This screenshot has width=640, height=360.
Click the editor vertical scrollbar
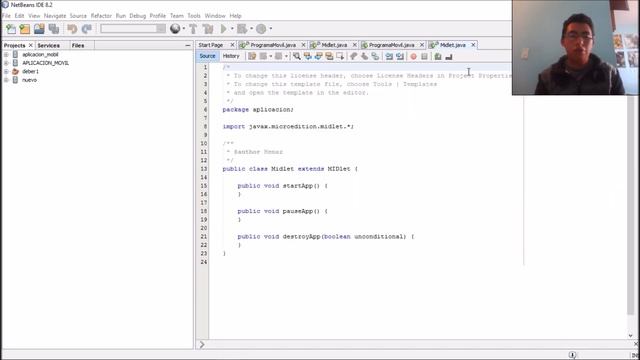click(x=631, y=204)
